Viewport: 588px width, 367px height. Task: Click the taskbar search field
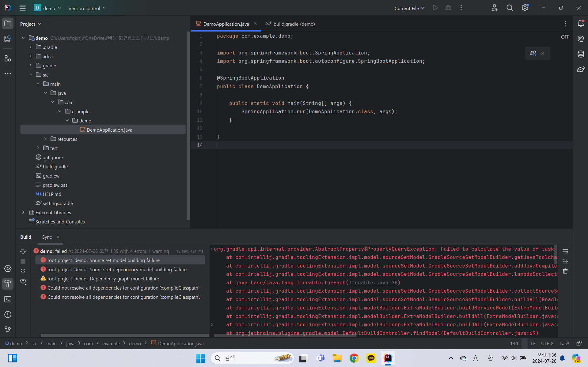252,358
